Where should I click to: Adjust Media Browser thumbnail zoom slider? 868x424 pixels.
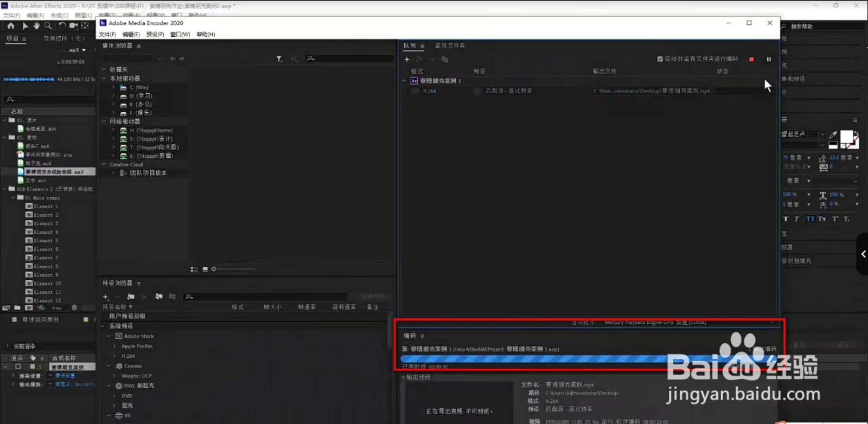[214, 269]
